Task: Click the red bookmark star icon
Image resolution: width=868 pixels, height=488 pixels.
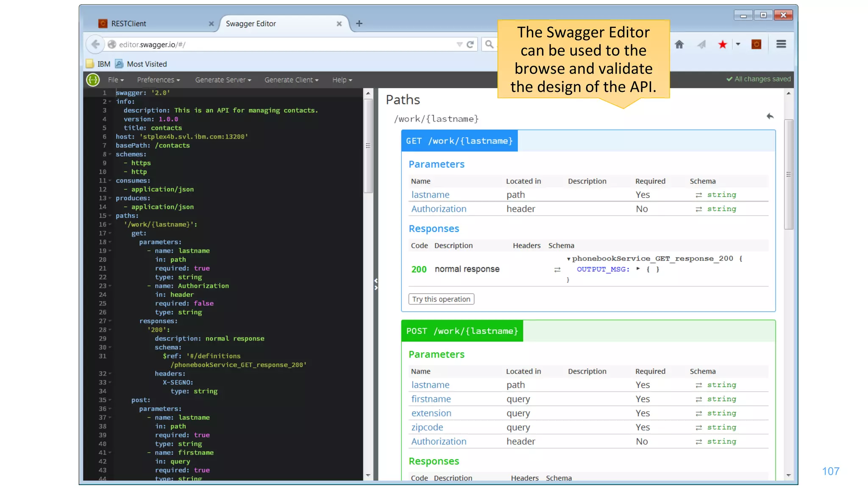Action: tap(722, 44)
